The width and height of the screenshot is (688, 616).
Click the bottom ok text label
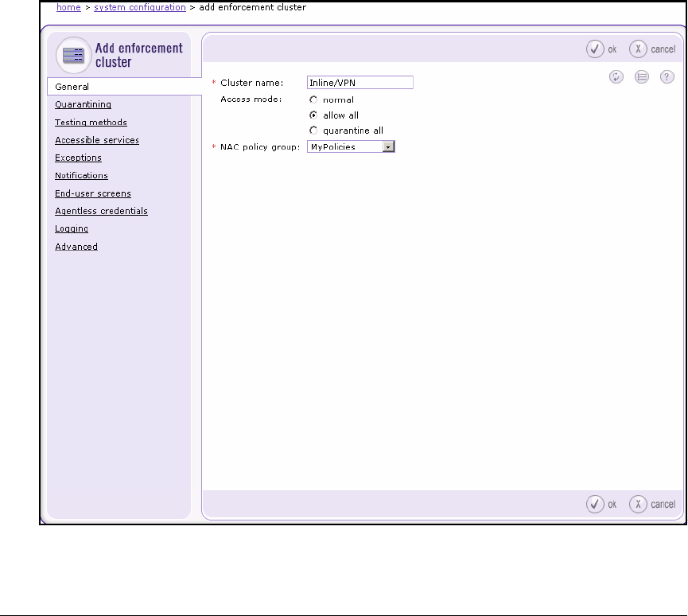coord(612,505)
